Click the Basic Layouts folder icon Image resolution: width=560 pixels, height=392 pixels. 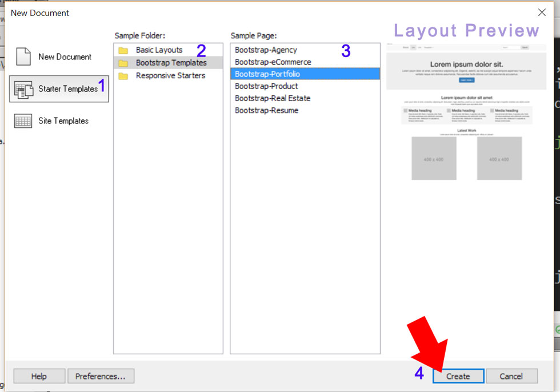click(123, 50)
